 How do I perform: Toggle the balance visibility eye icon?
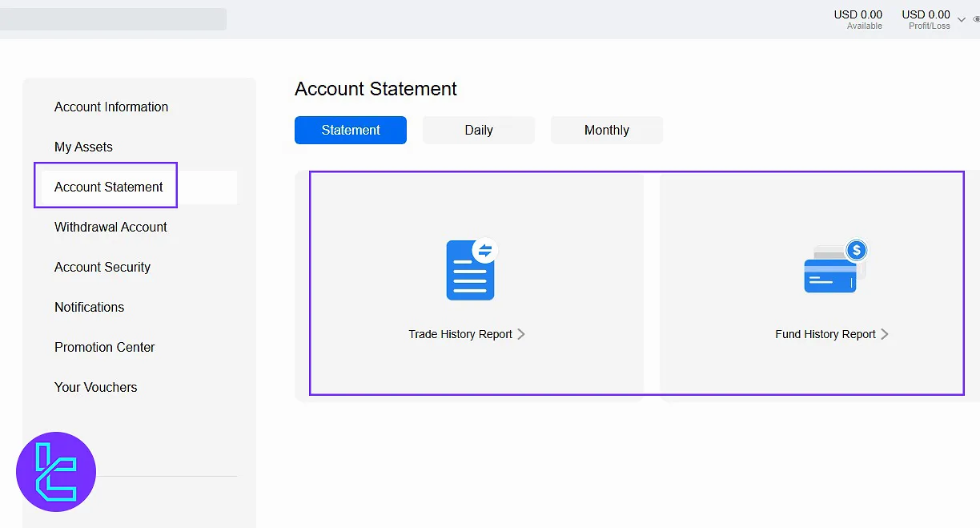point(976,19)
